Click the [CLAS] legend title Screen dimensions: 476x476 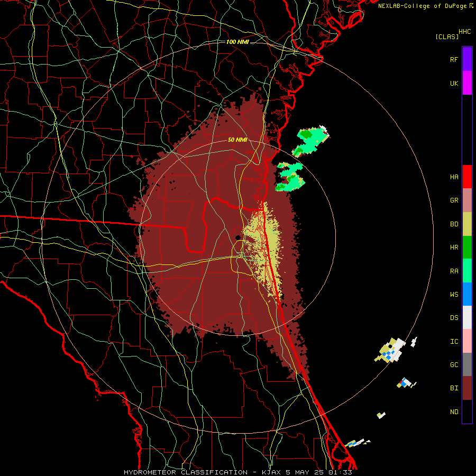click(447, 37)
